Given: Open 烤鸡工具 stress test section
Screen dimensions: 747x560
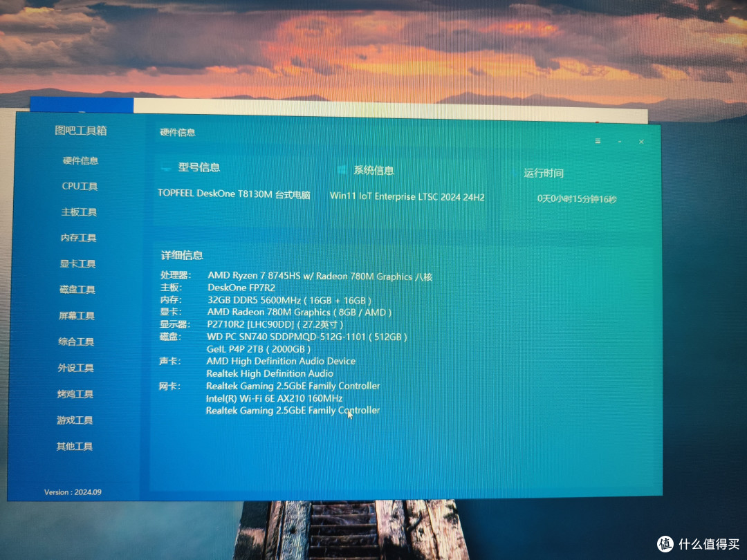Looking at the screenshot, I should (75, 394).
